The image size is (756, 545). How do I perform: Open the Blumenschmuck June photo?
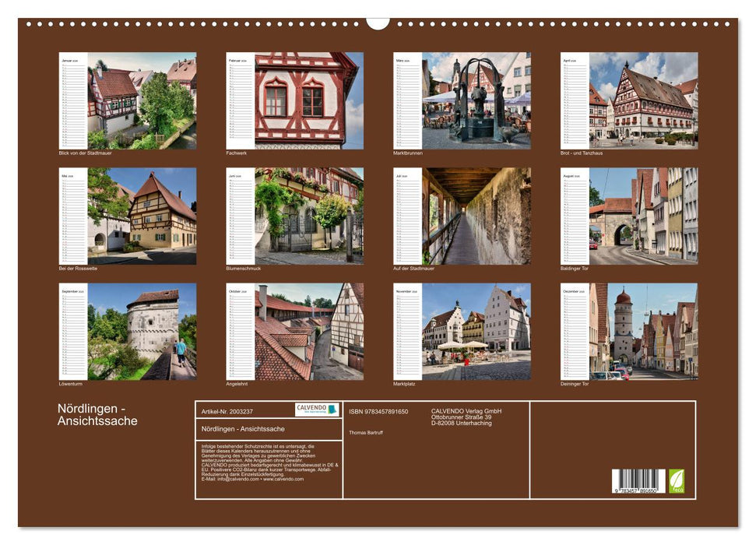pyautogui.click(x=311, y=218)
